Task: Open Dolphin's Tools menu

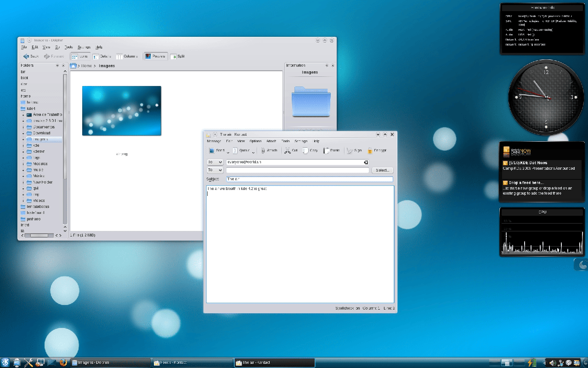Action: (68, 47)
